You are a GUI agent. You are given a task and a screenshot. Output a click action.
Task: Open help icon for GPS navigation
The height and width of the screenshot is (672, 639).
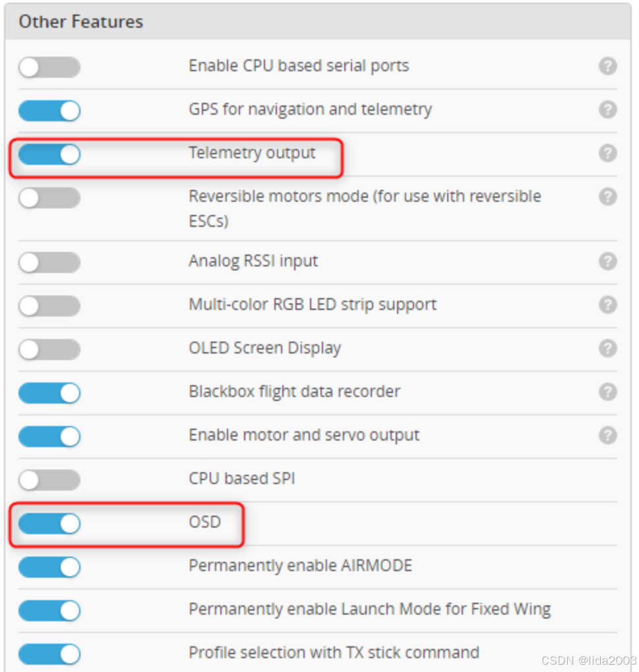coord(607,109)
